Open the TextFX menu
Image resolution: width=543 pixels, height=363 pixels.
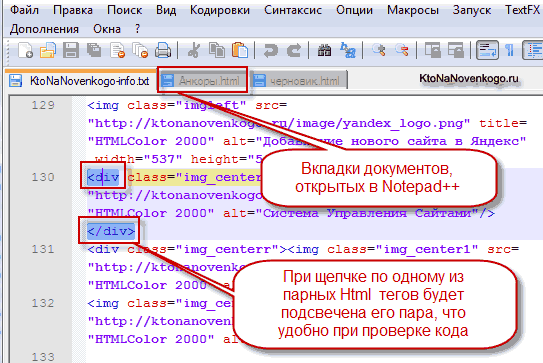click(x=523, y=10)
